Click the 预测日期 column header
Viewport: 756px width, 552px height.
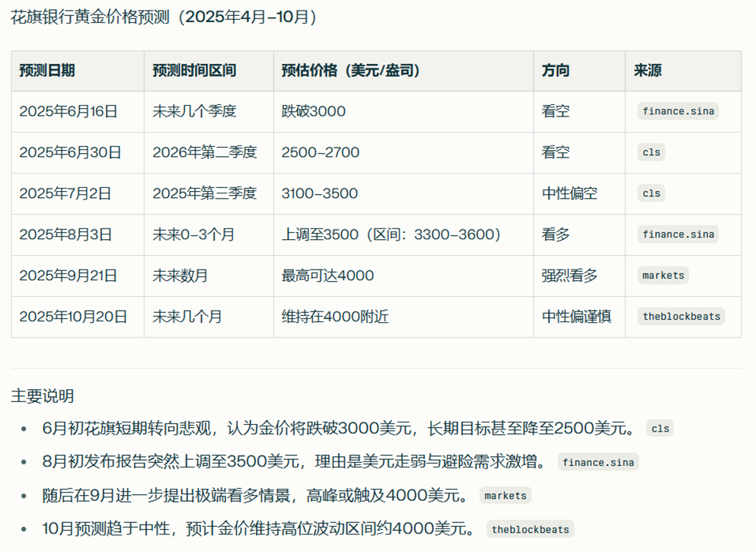tap(47, 71)
